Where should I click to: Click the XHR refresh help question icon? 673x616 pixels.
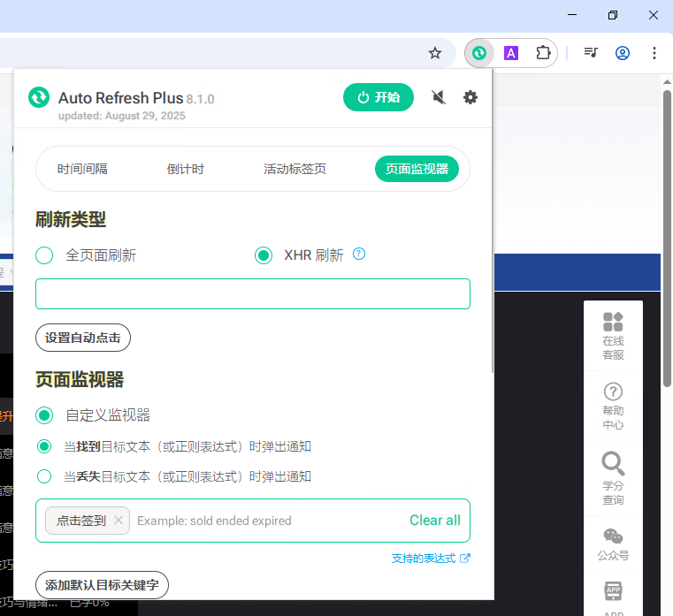point(359,255)
